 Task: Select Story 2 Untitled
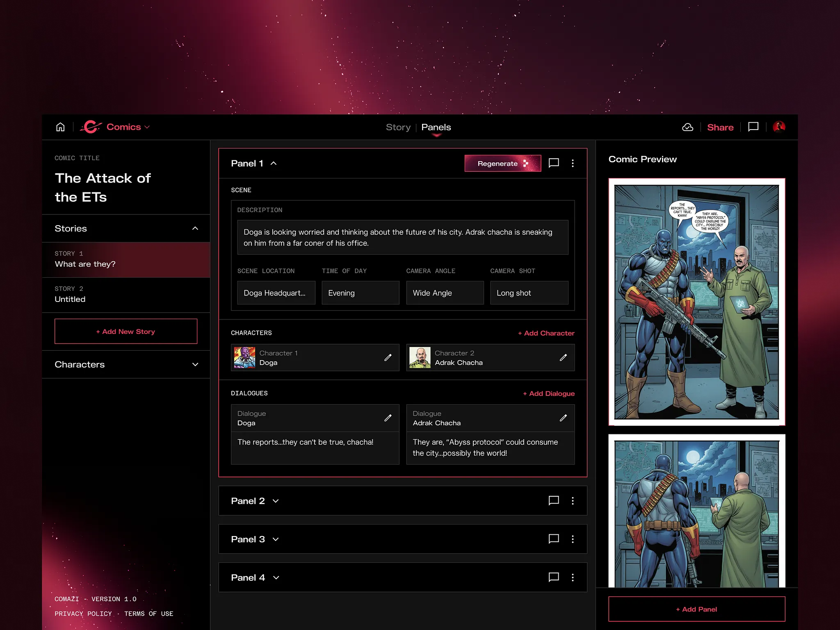[126, 294]
